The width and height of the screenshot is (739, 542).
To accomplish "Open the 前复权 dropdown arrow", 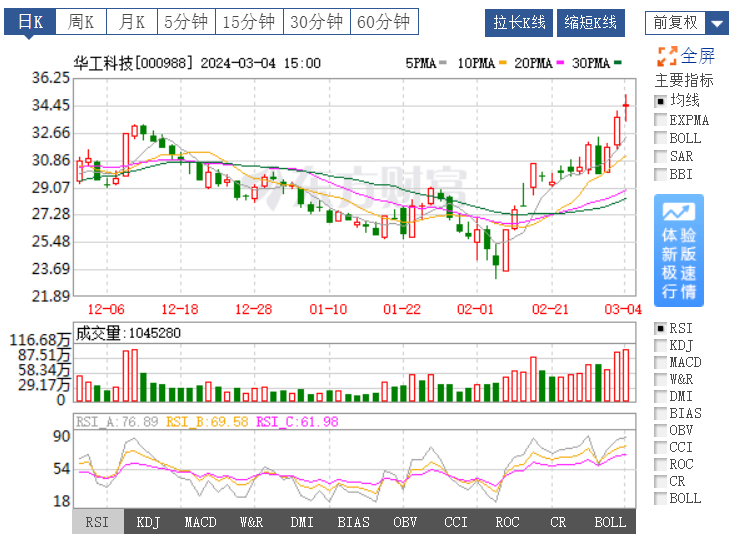I will tap(717, 23).
